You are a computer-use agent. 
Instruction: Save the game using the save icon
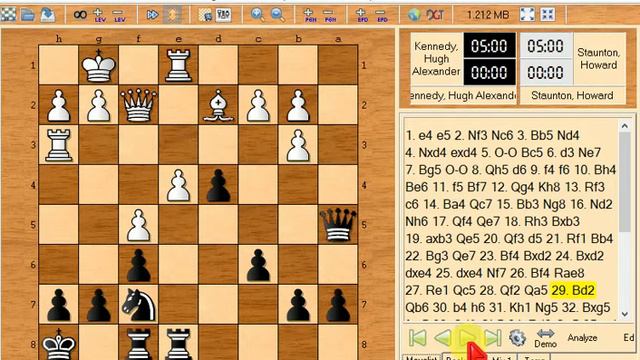[47, 15]
